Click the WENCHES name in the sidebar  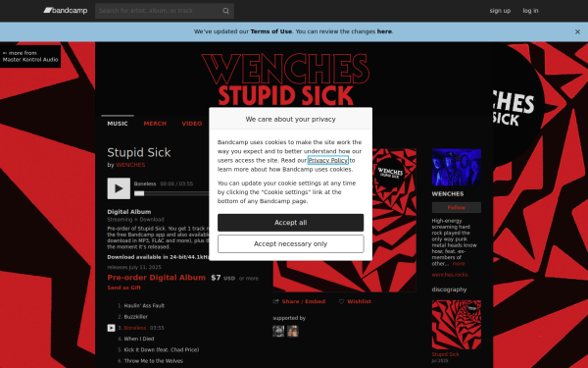(x=448, y=194)
